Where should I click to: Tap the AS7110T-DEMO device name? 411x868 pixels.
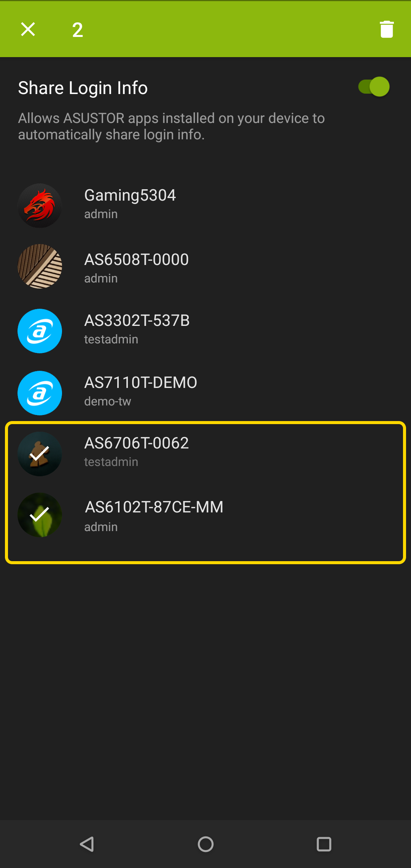140,383
